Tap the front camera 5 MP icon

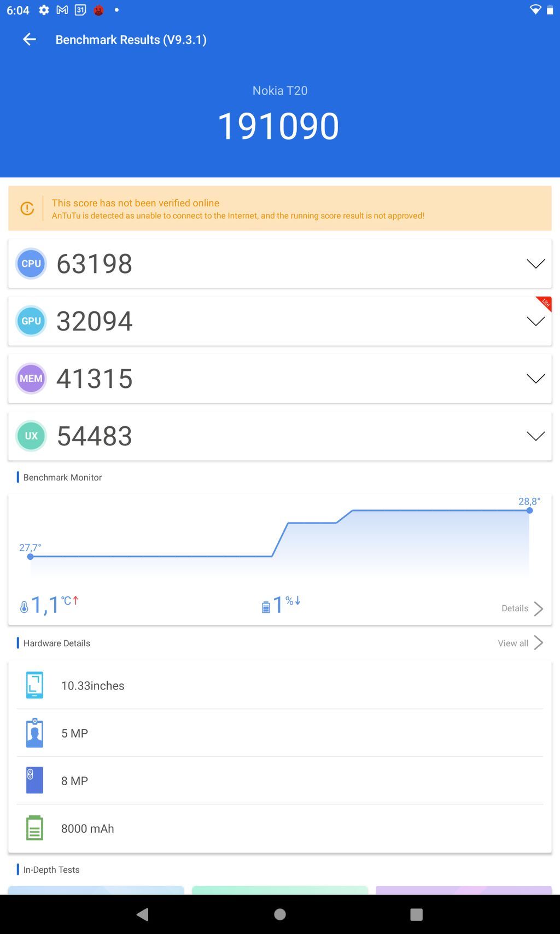tap(34, 733)
